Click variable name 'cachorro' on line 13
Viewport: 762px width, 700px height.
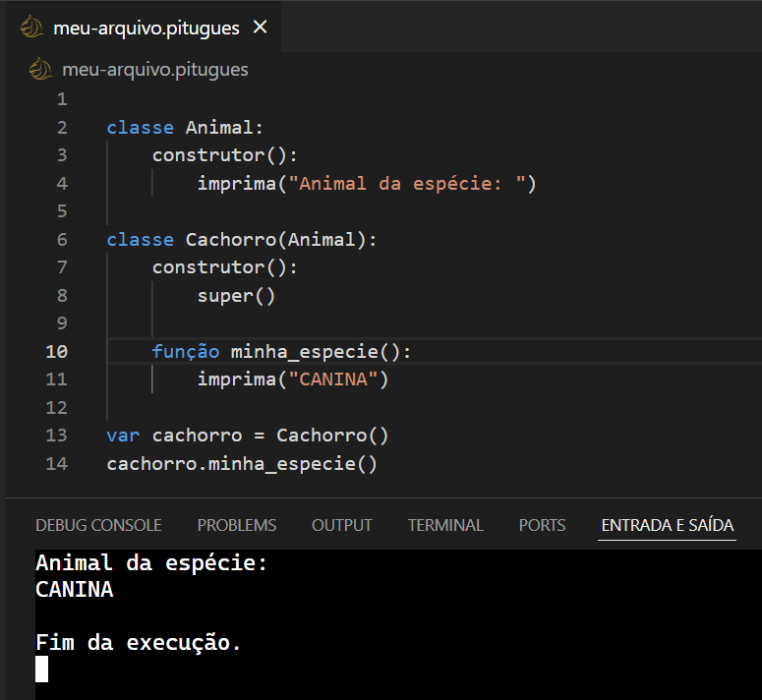(197, 436)
